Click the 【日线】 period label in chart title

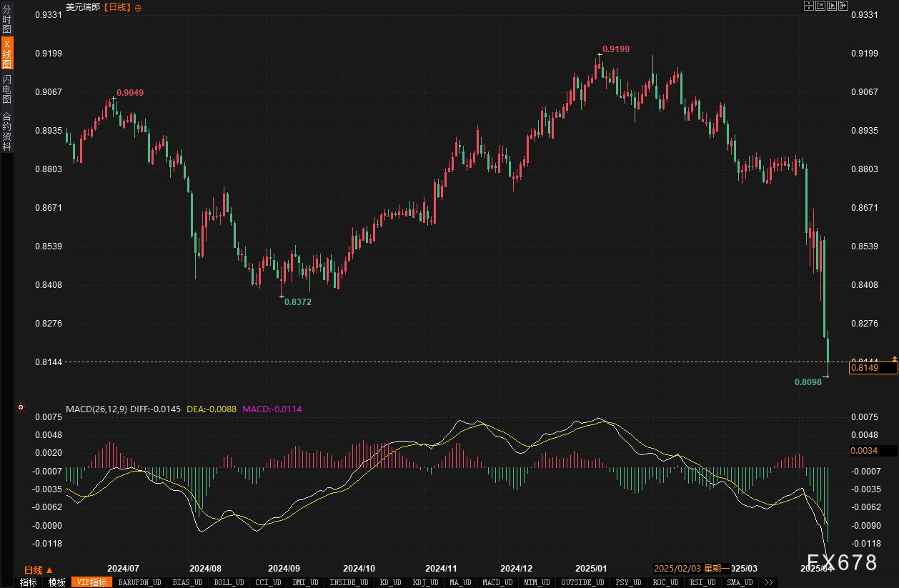pos(116,7)
